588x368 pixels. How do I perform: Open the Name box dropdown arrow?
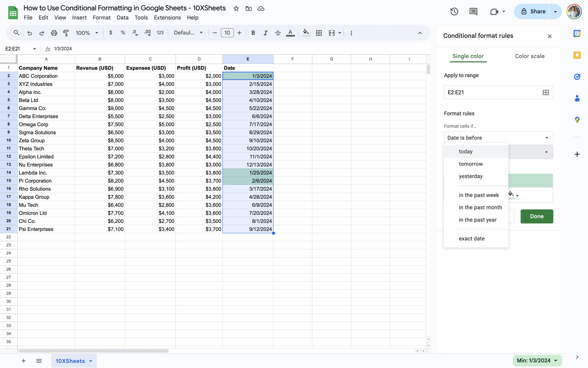34,49
